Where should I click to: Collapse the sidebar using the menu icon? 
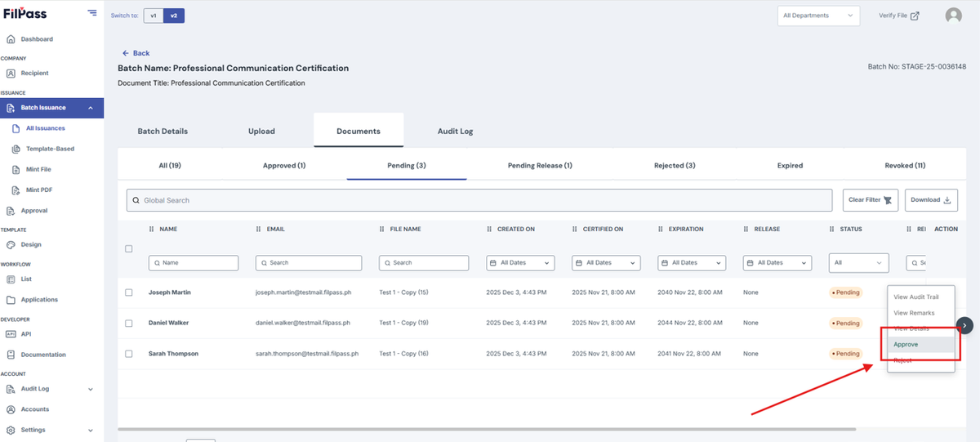[x=92, y=13]
